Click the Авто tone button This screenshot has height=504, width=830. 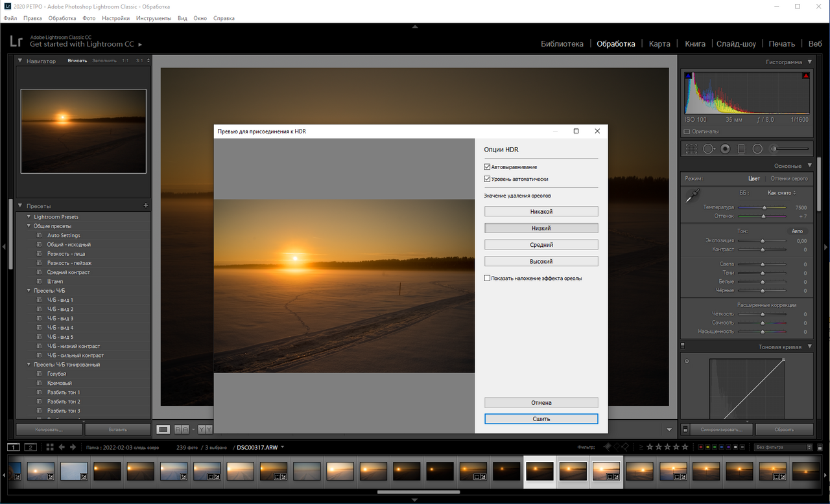797,231
